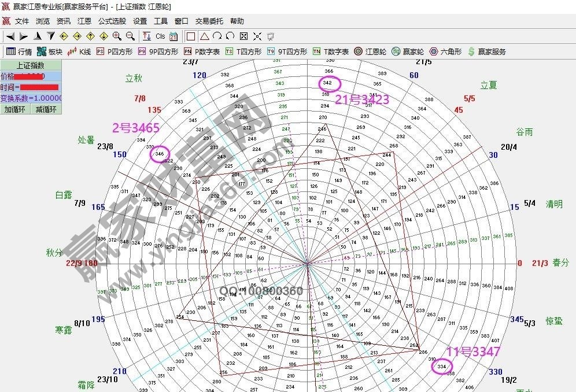
Task: Select the triangle drawing tool
Action: (204, 36)
